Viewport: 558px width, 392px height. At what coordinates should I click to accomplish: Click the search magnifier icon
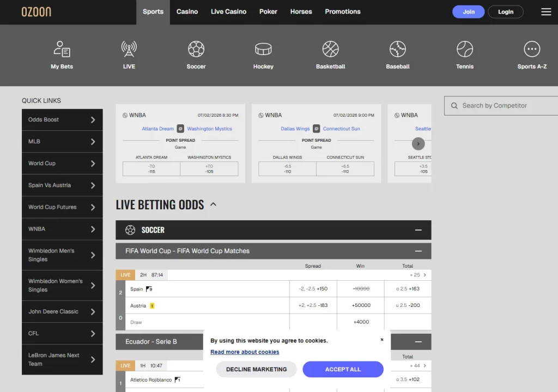tap(454, 106)
